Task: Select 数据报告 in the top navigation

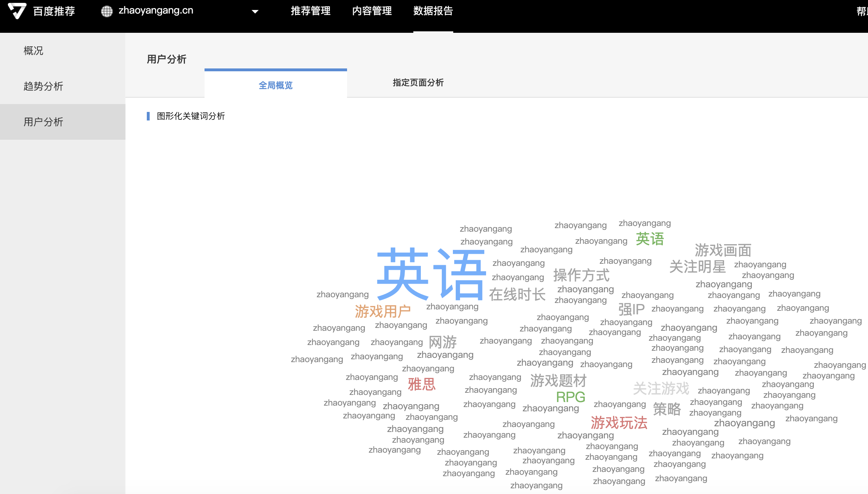Action: pyautogui.click(x=433, y=11)
